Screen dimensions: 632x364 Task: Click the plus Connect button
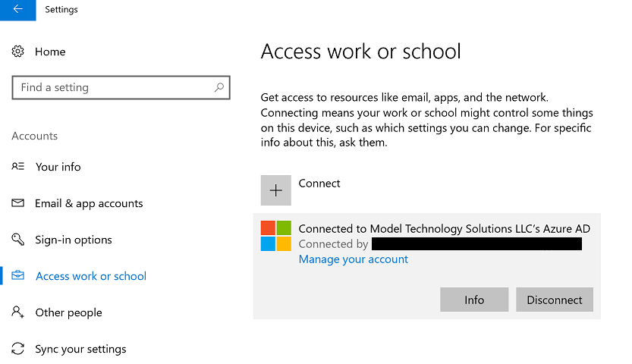point(275,190)
